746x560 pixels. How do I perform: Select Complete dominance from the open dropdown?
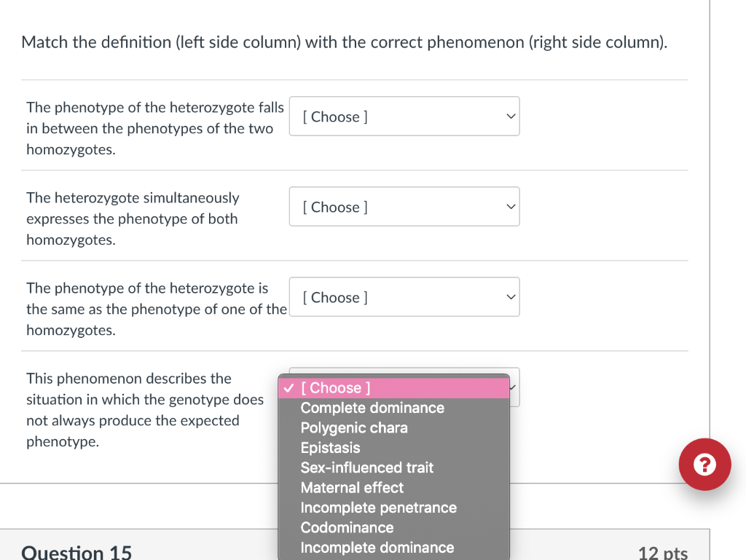point(372,408)
